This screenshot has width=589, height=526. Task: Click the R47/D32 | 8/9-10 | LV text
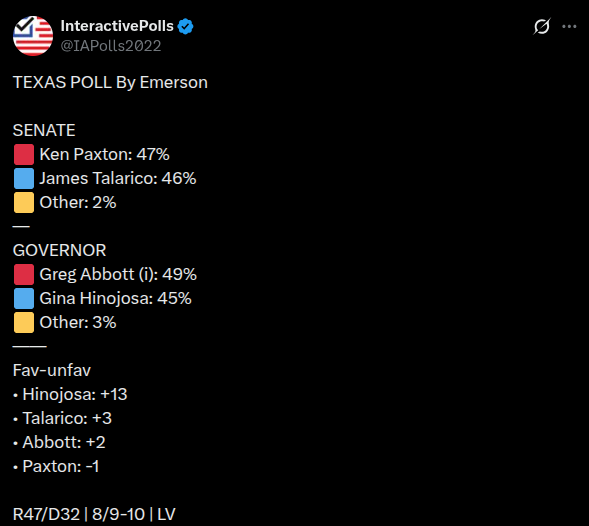tap(94, 514)
